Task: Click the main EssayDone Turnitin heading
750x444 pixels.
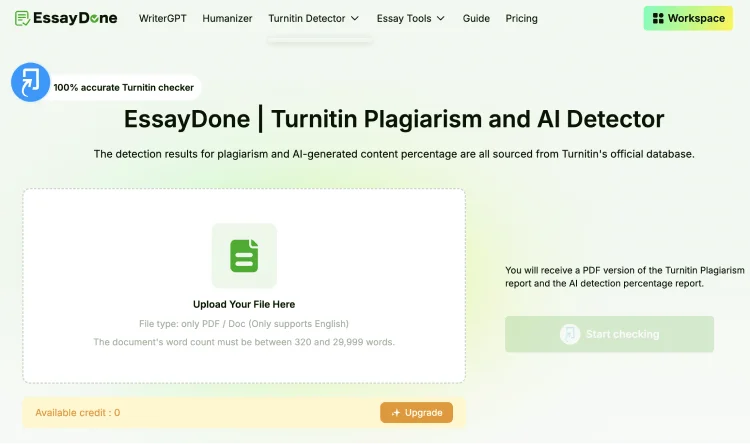Action: pos(394,119)
